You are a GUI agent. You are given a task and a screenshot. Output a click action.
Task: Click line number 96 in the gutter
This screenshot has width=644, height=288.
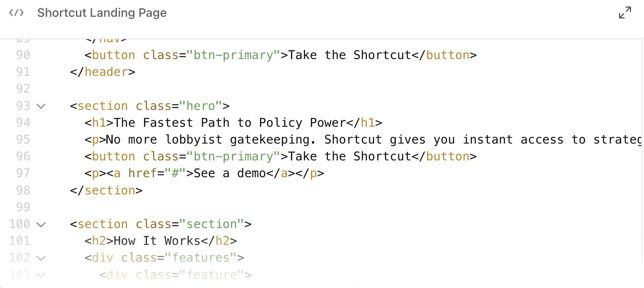(x=23, y=157)
